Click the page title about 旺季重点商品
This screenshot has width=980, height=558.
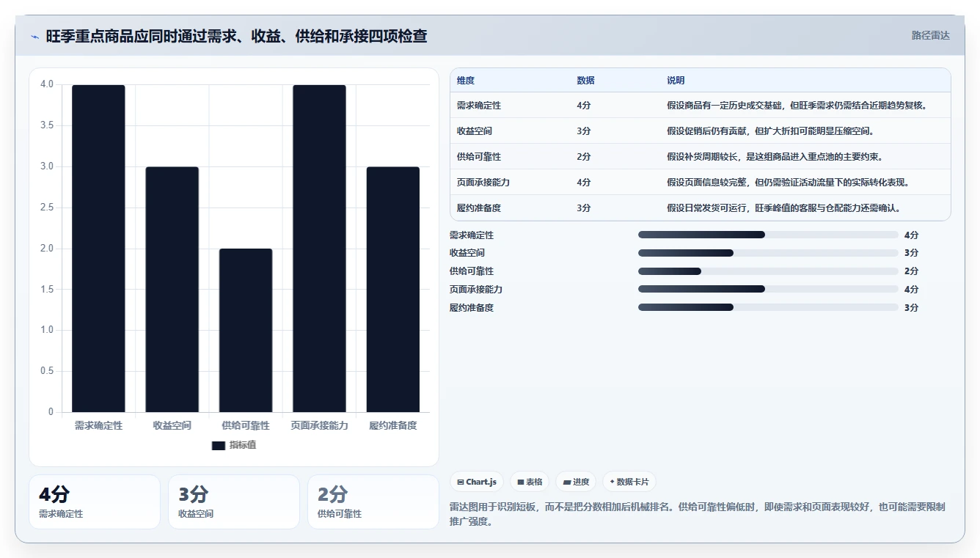(x=236, y=36)
